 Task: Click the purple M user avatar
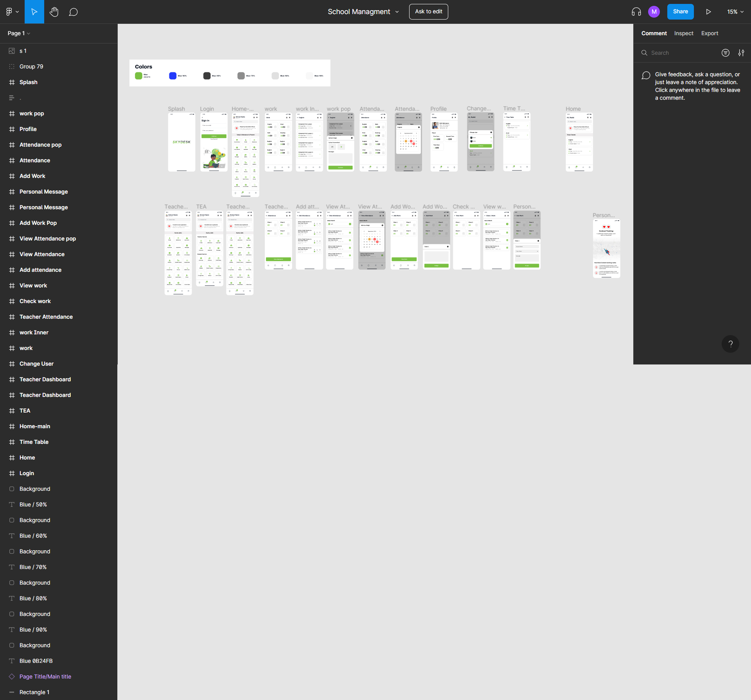coord(654,12)
